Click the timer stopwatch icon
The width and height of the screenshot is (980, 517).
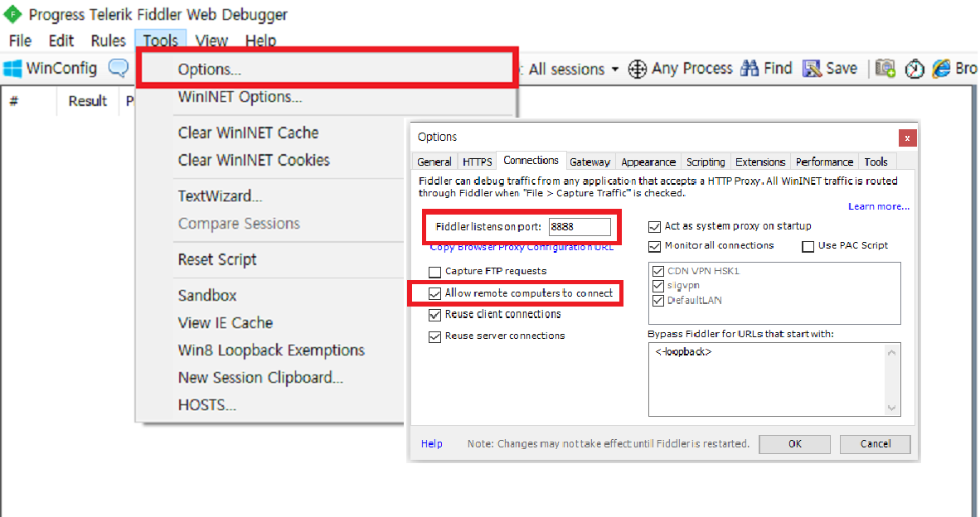point(915,68)
